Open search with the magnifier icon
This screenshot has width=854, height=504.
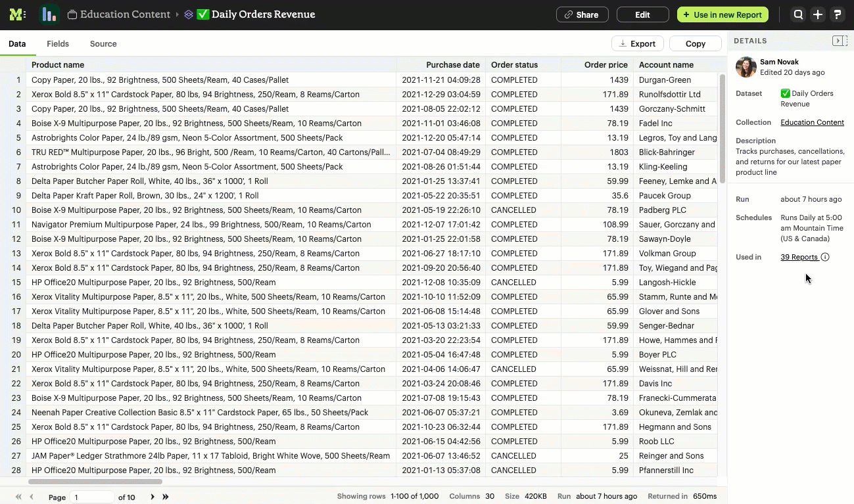(x=798, y=14)
